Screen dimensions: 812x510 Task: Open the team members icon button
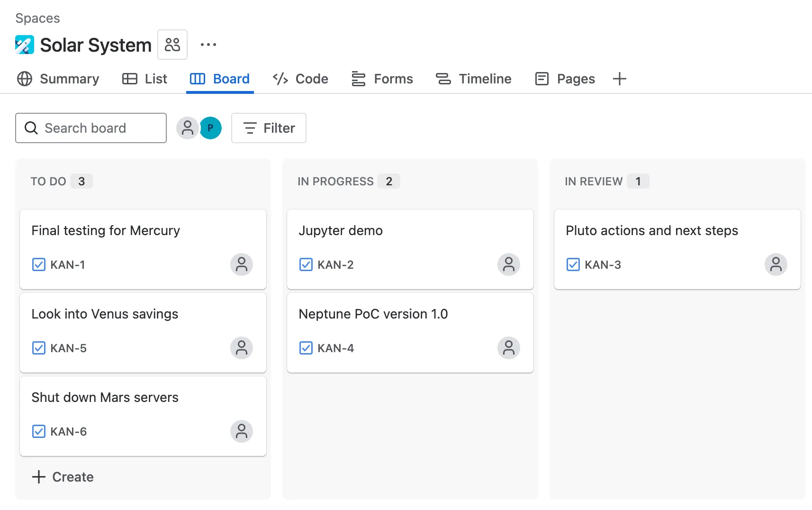coord(172,45)
